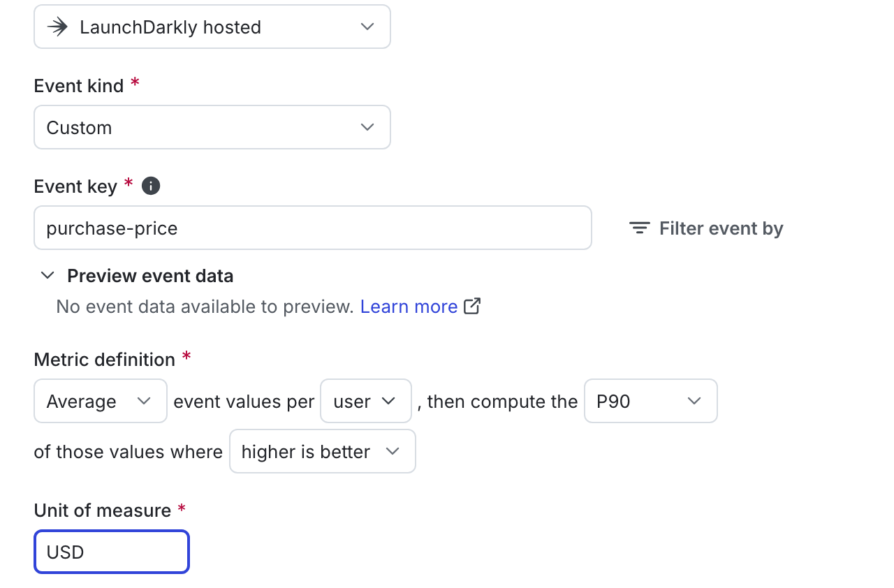Open the Event kind Custom dropdown

tap(212, 127)
